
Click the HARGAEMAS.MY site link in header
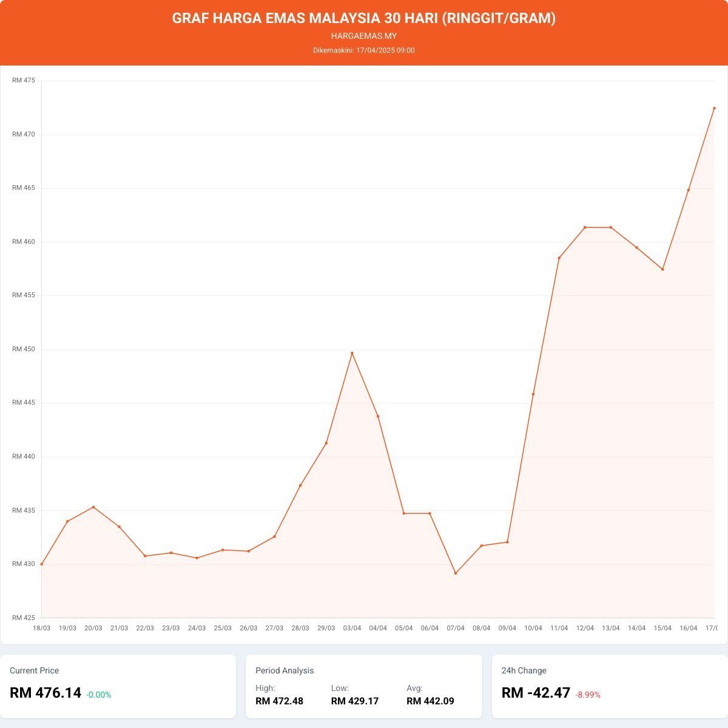[x=364, y=36]
